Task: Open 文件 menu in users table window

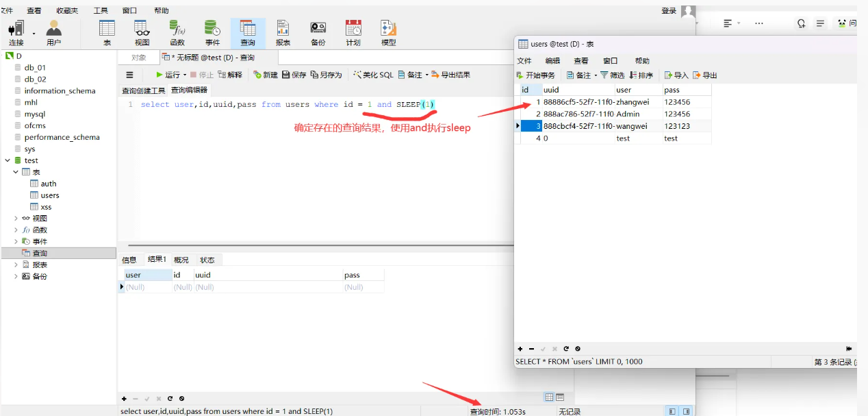Action: (524, 61)
